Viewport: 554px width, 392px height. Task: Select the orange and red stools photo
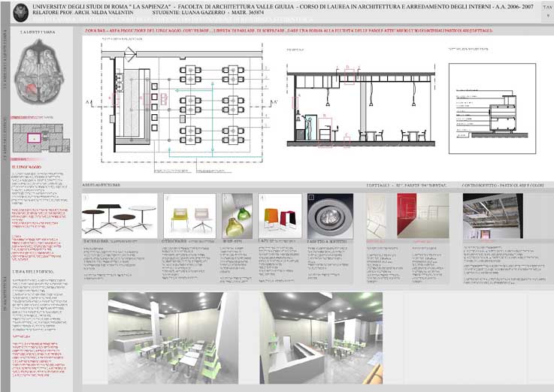coord(280,216)
